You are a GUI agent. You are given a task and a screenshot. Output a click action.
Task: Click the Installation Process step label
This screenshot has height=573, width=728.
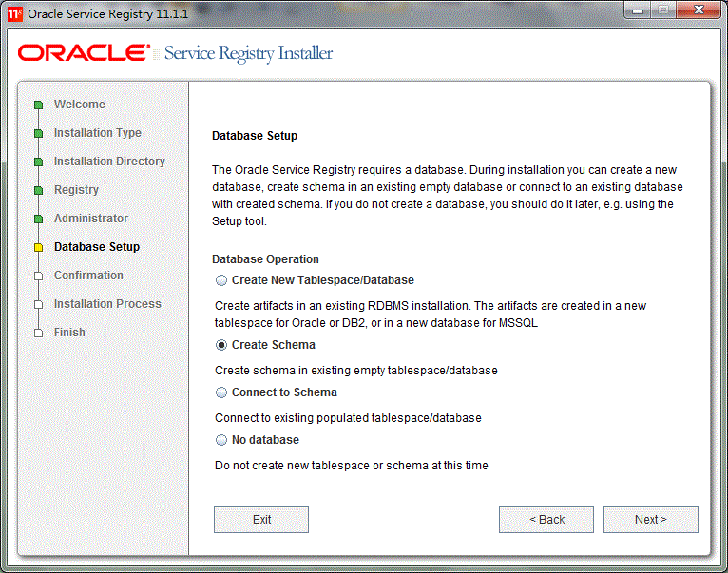(107, 304)
